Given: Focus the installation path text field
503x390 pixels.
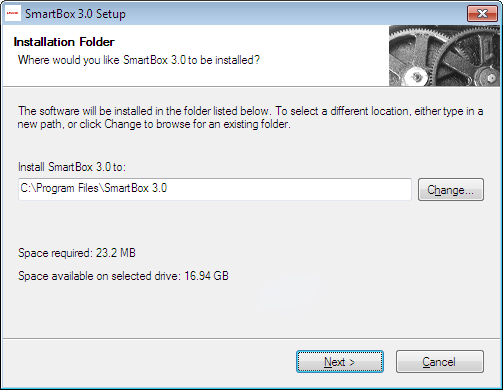Looking at the screenshot, I should tap(215, 189).
